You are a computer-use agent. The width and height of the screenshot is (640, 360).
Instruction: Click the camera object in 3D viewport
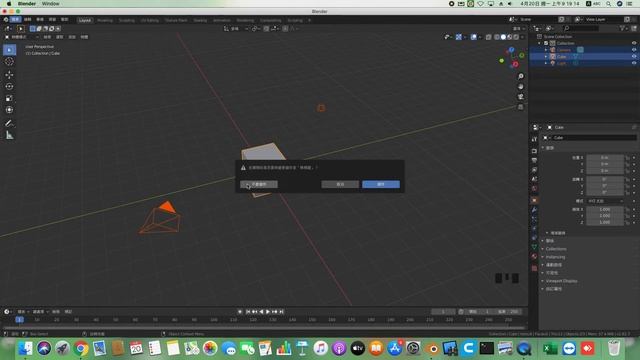tap(160, 218)
